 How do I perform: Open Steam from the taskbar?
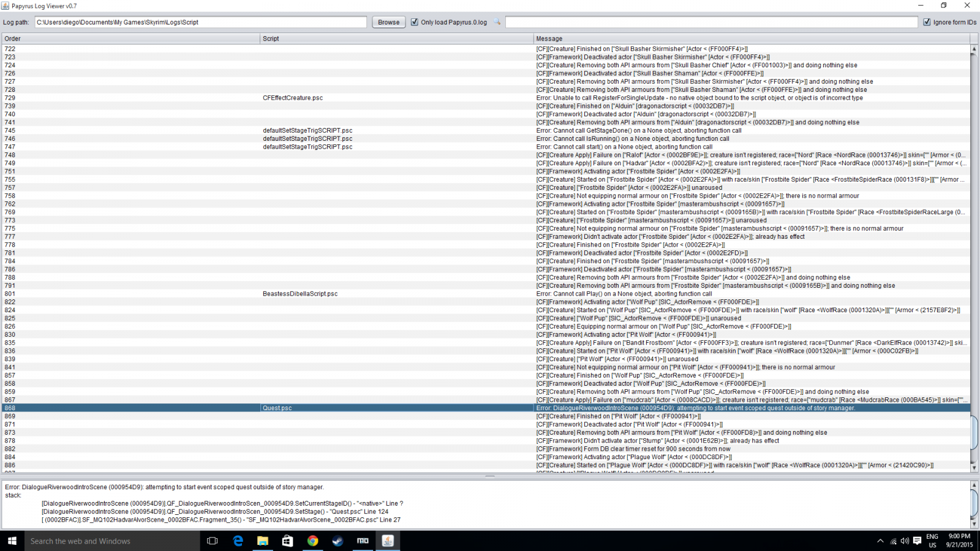click(x=337, y=541)
